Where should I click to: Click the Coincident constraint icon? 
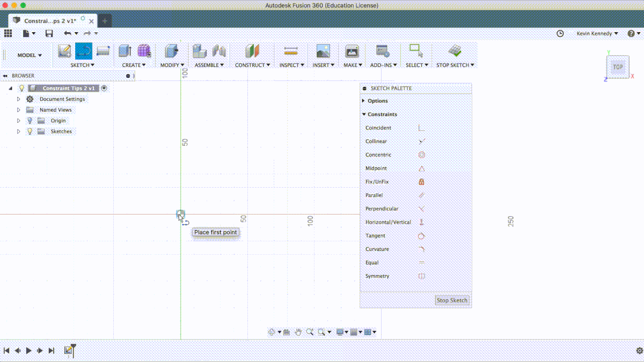pos(421,128)
